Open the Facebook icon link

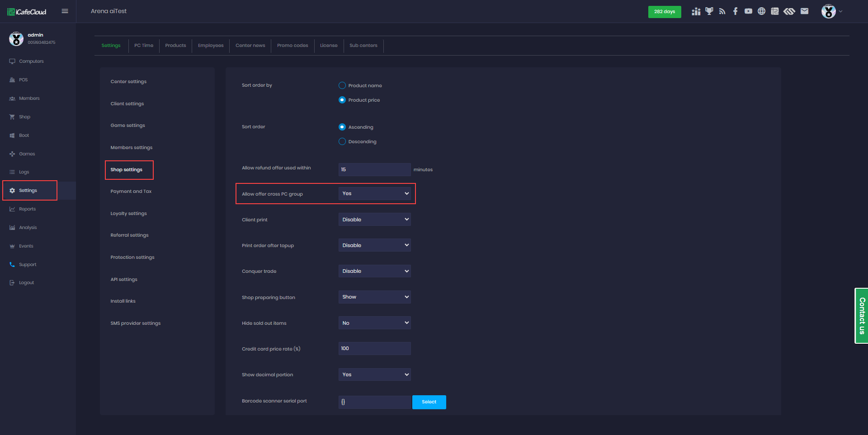point(735,11)
